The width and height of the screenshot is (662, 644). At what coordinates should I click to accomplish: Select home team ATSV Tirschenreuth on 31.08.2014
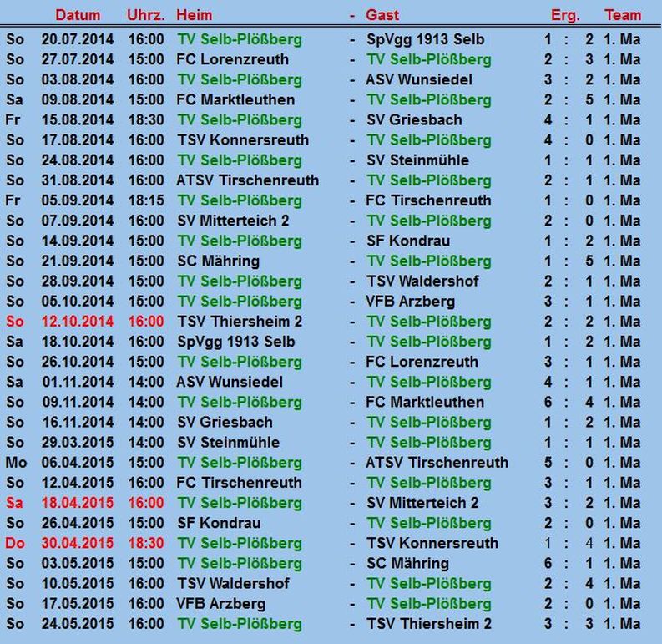click(x=248, y=180)
